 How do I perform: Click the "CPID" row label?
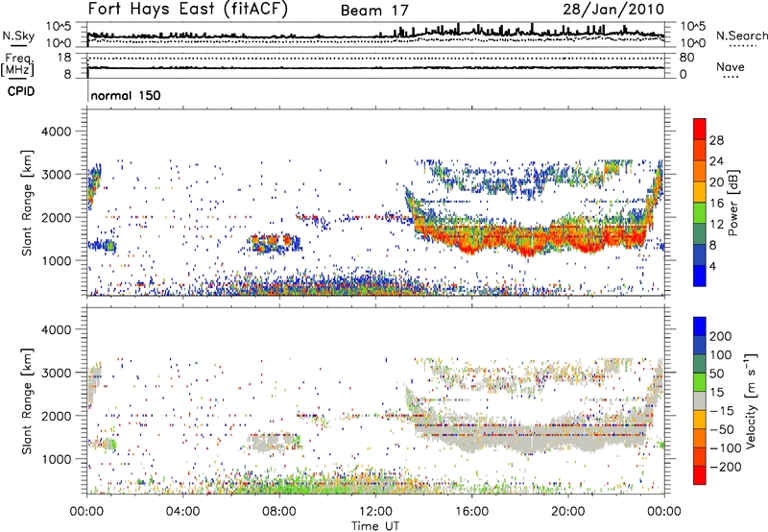[x=21, y=91]
